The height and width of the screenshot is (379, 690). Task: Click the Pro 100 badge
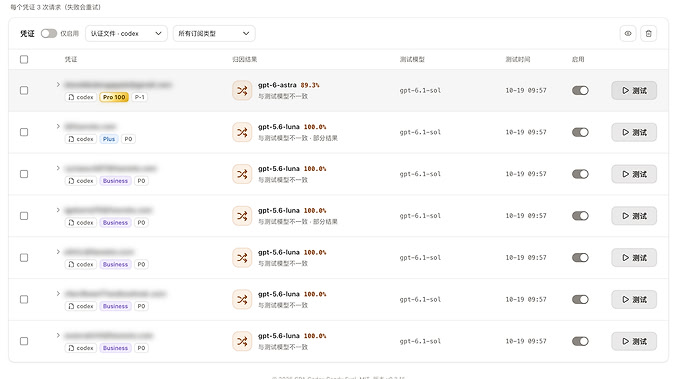tap(114, 97)
